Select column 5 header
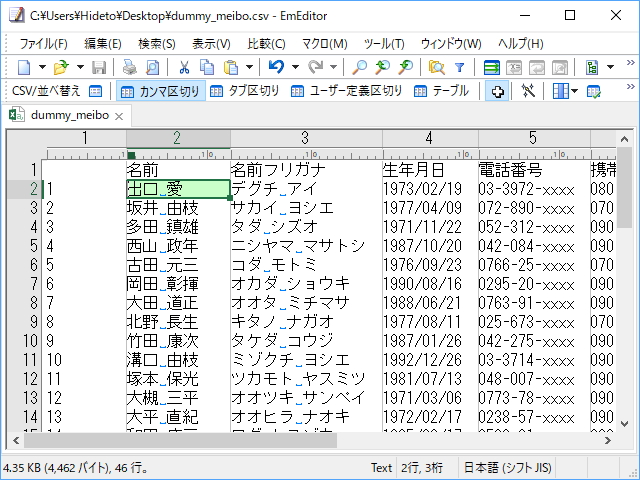Screen dimensions: 640x480 pyautogui.click(x=534, y=138)
